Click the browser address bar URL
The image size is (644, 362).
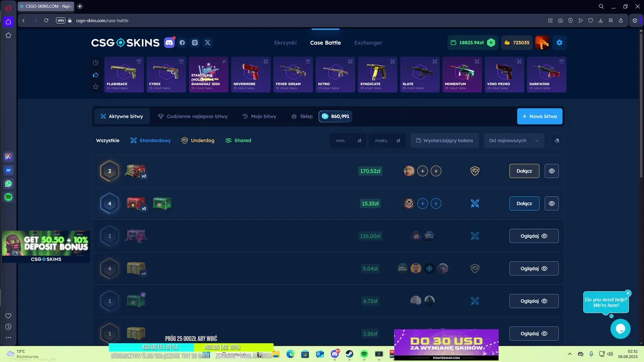pyautogui.click(x=102, y=21)
